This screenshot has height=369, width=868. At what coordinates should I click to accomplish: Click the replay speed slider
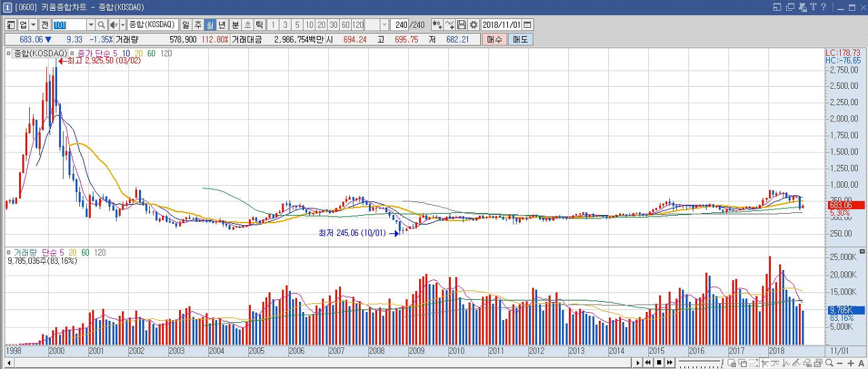pos(701,363)
